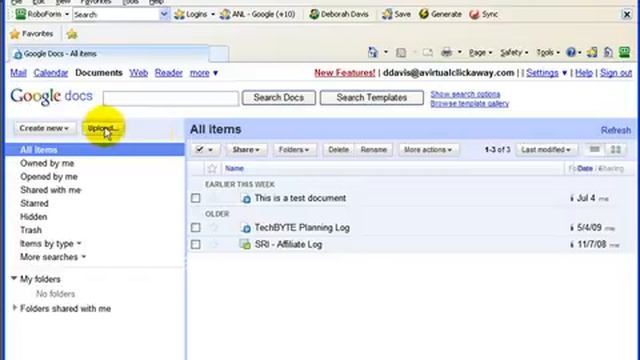Switch to list view icon
The height and width of the screenshot is (360, 640).
coord(595,150)
